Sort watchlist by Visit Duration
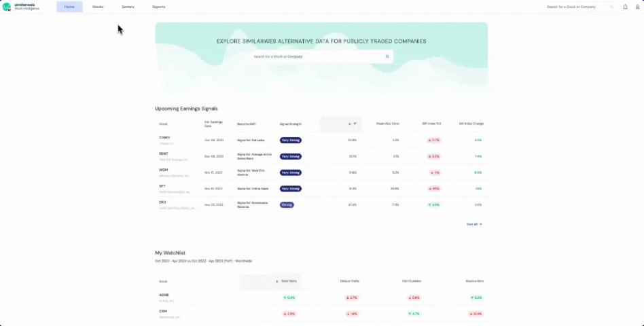644x326 pixels. (x=412, y=281)
